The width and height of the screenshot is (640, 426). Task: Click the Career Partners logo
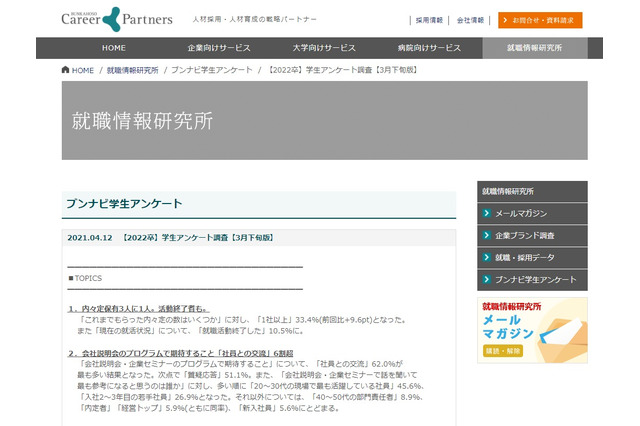pos(117,19)
